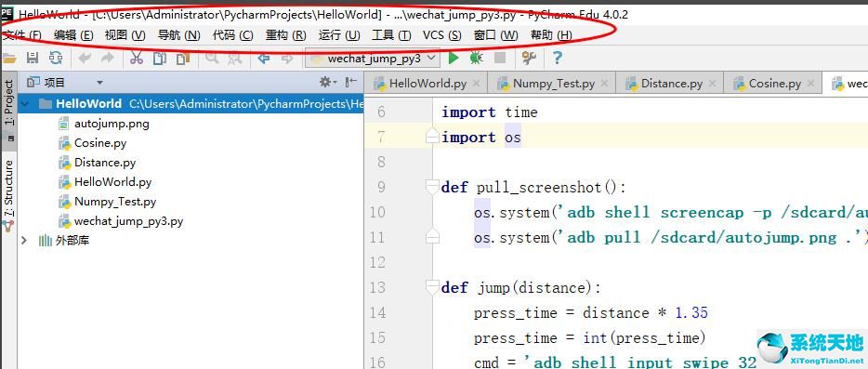Open the project panel gear settings

click(x=326, y=82)
